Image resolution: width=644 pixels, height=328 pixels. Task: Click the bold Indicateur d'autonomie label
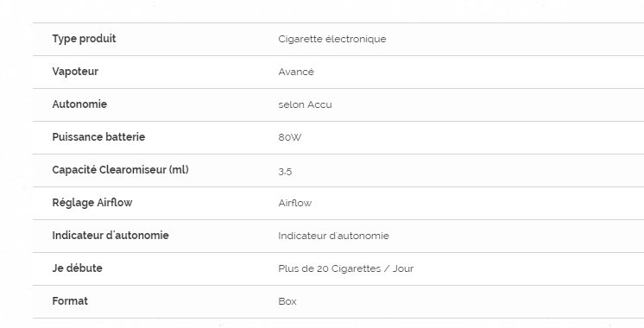(110, 236)
